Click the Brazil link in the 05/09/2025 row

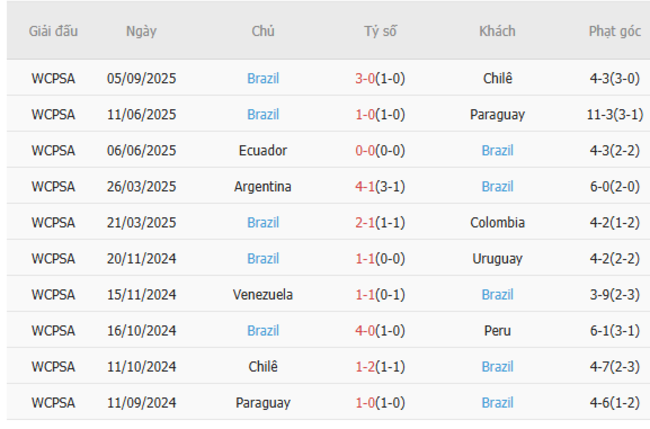pos(263,78)
